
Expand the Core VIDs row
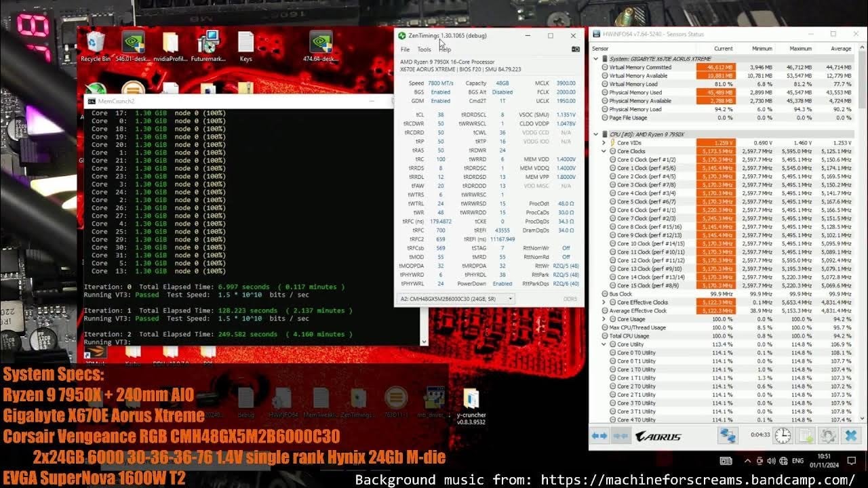(x=604, y=143)
